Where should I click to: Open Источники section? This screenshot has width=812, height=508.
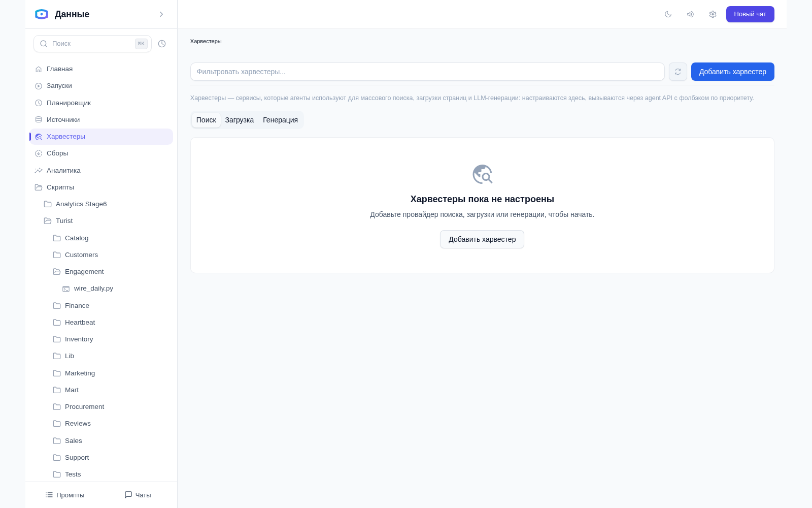[101, 120]
